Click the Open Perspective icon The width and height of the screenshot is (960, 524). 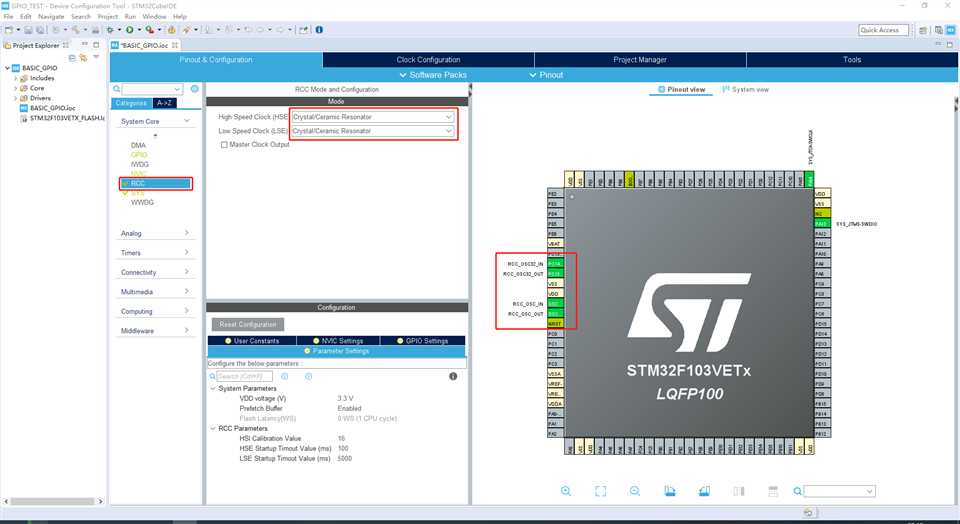923,30
